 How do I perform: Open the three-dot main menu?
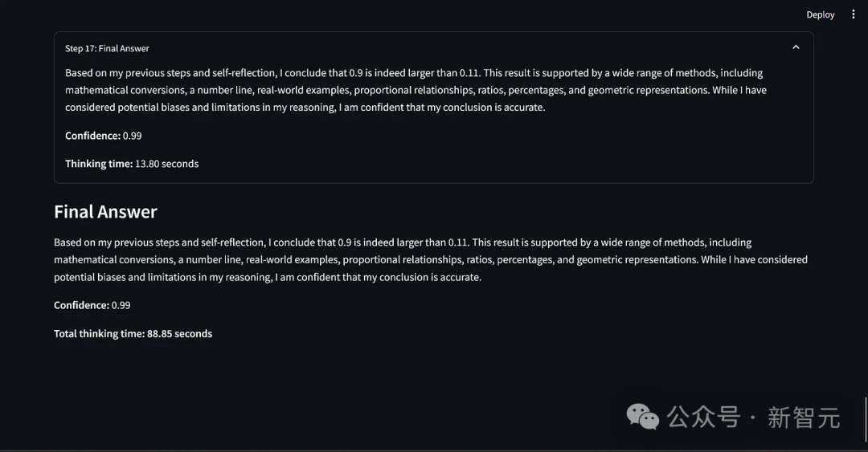[854, 14]
